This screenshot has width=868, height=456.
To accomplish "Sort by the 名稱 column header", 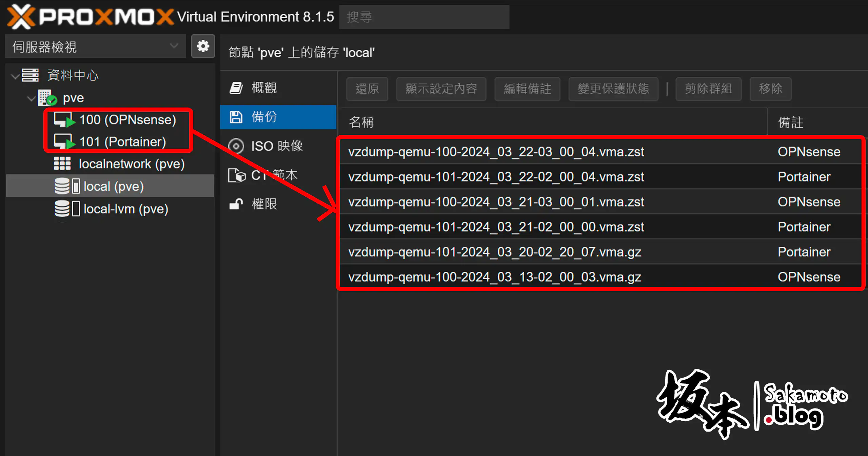I will [x=361, y=122].
